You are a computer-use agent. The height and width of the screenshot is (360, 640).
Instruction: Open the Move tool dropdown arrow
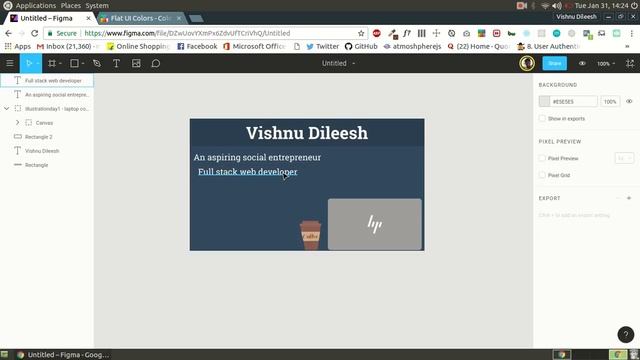(37, 64)
